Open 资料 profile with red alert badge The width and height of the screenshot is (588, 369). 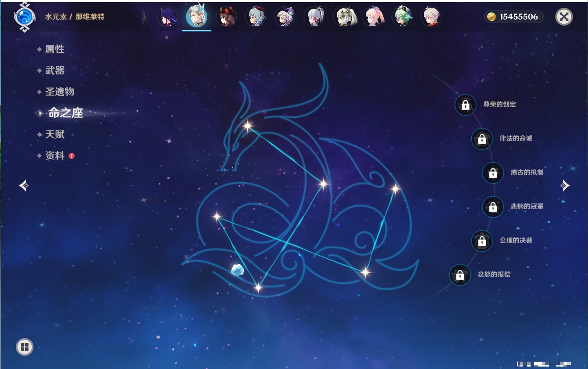55,155
